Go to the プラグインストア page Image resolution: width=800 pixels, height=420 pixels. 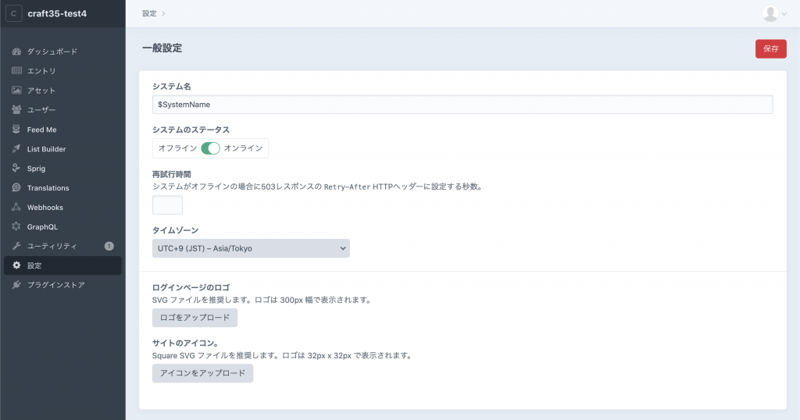pos(55,285)
